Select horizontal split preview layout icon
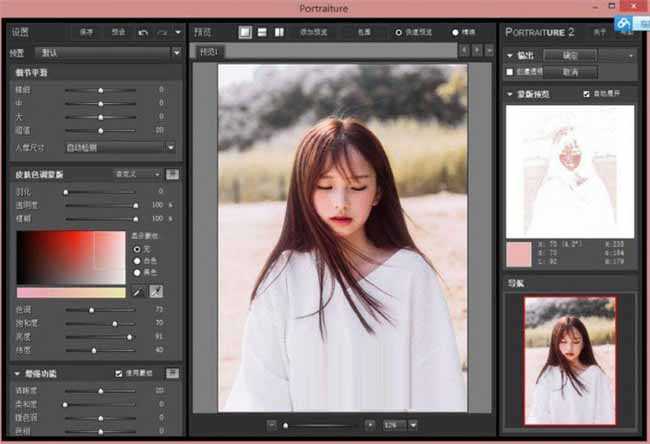 click(x=263, y=32)
